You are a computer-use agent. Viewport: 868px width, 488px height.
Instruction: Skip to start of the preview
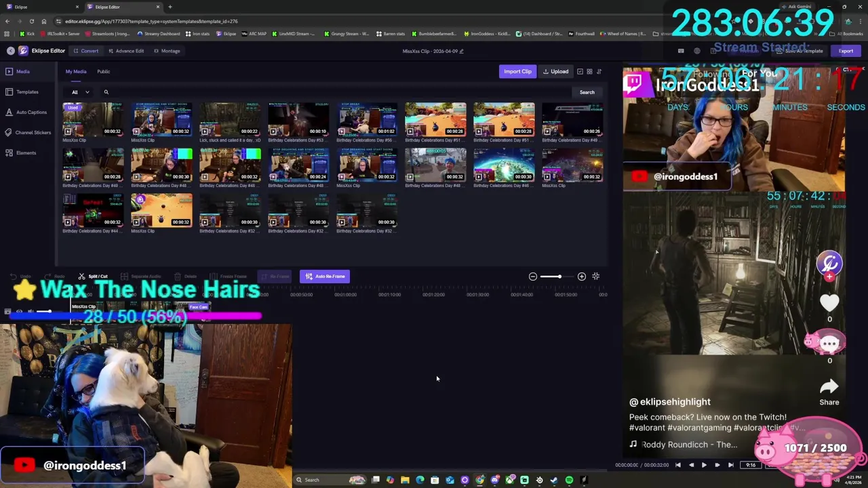click(677, 465)
